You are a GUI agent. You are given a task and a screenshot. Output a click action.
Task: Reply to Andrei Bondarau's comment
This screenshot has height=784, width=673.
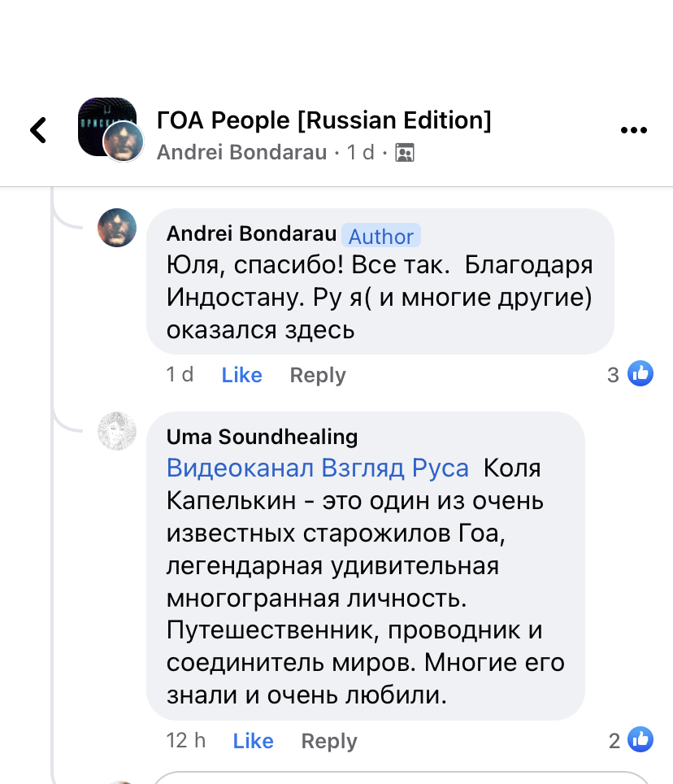(318, 375)
